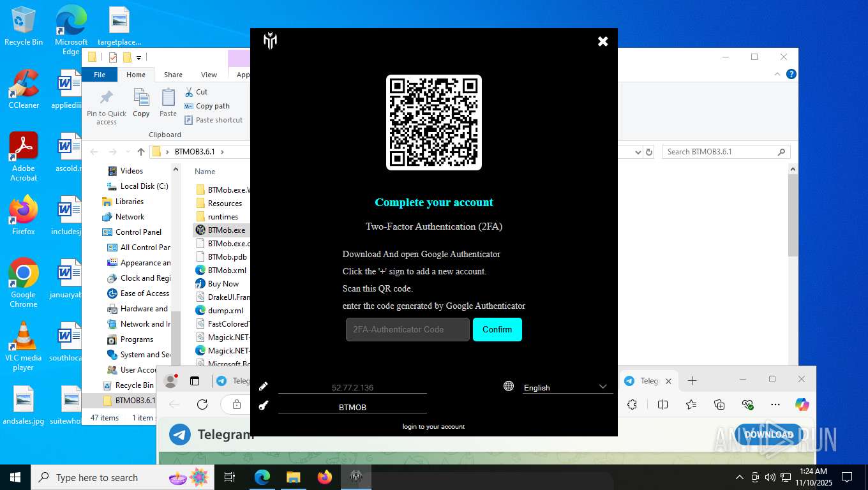
Task: Click Explorer back arrow button
Action: (x=94, y=152)
